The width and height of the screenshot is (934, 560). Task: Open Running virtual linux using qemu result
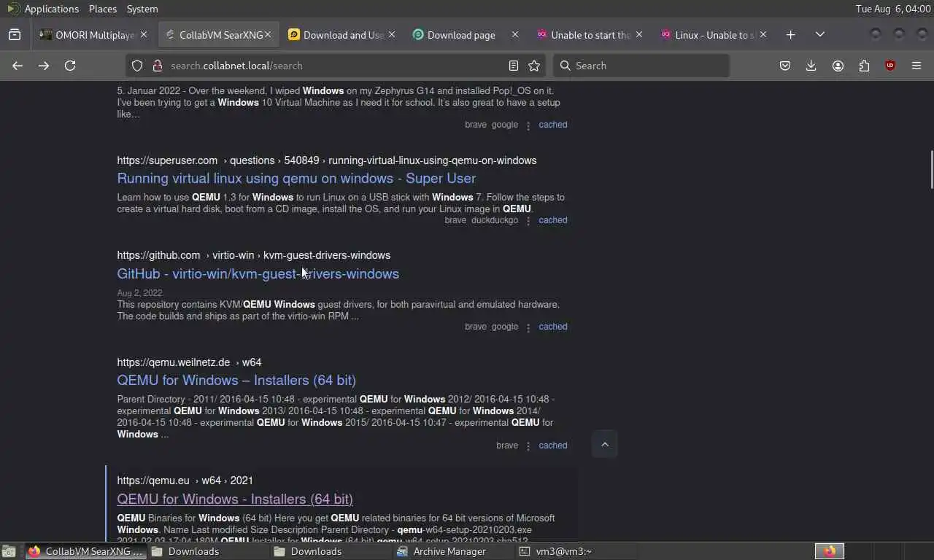(x=296, y=178)
